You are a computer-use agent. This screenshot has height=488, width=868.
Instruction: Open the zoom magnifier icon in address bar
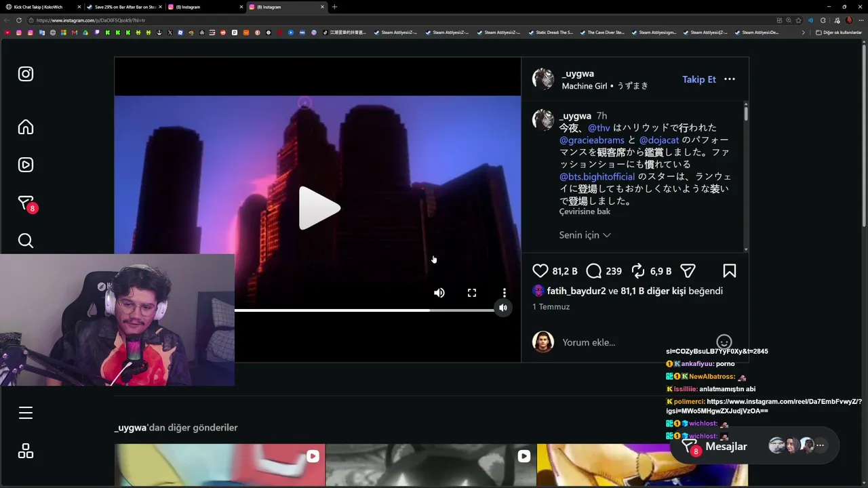(788, 20)
